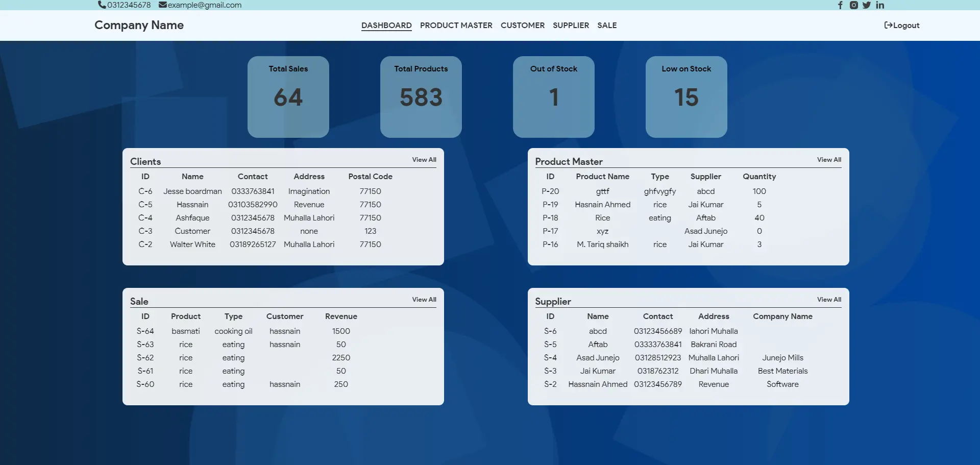
Task: Click the phone icon in top bar
Action: click(102, 5)
